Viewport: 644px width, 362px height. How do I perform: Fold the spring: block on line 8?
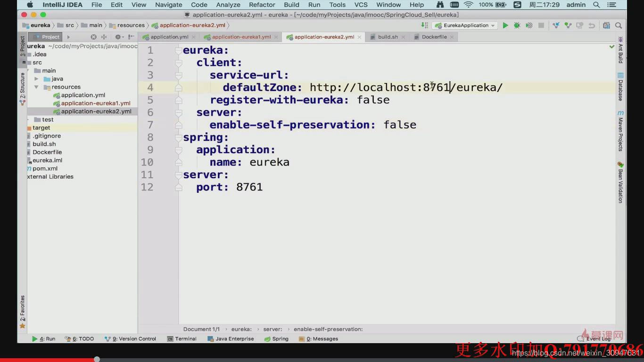pos(178,137)
